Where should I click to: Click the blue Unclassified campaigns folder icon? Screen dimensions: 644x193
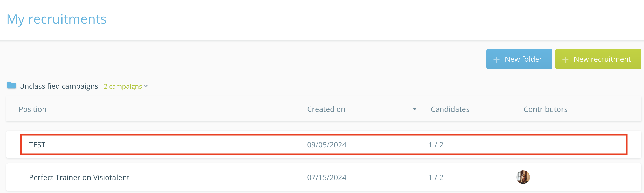(12, 85)
